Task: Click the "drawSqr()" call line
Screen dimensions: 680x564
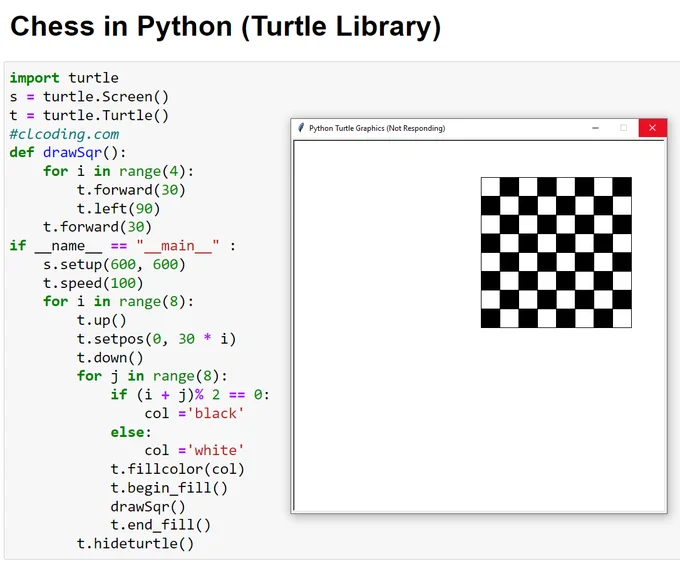Action: pos(148,506)
